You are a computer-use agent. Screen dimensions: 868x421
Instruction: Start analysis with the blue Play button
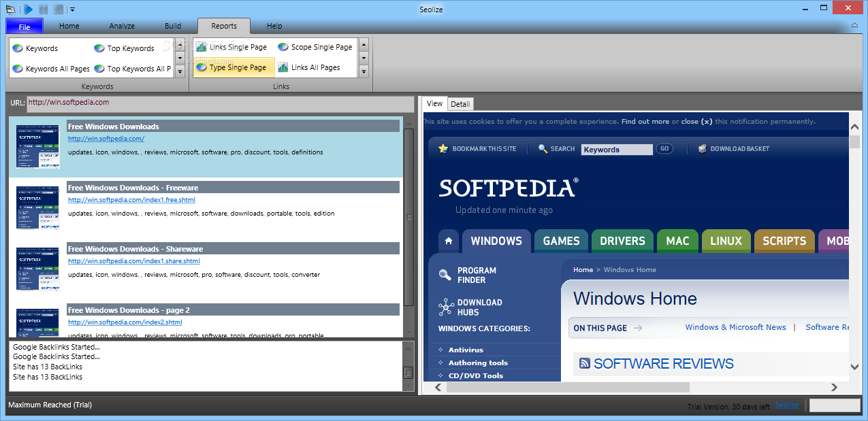coord(28,9)
